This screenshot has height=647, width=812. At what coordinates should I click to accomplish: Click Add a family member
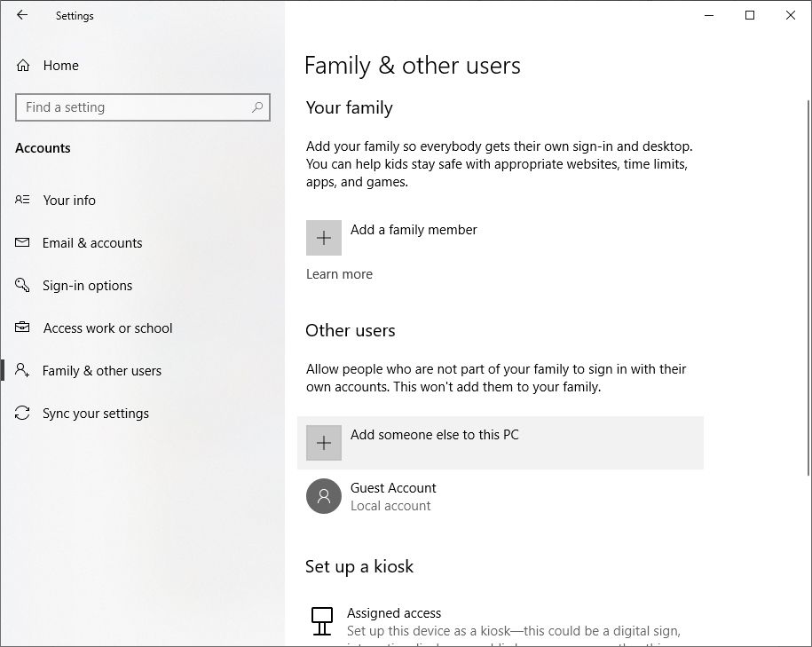coord(414,229)
